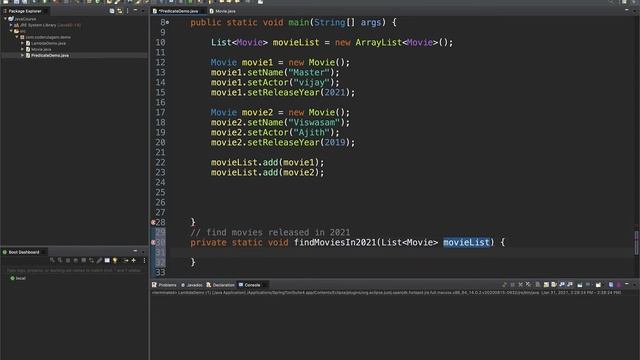Click the Boot Dashboard stop icon
This screenshot has width=640, height=360.
pos(68,260)
